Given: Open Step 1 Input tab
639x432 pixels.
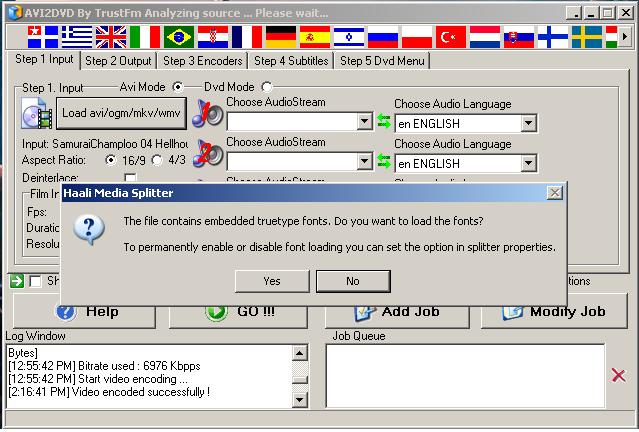Looking at the screenshot, I should coord(44,60).
